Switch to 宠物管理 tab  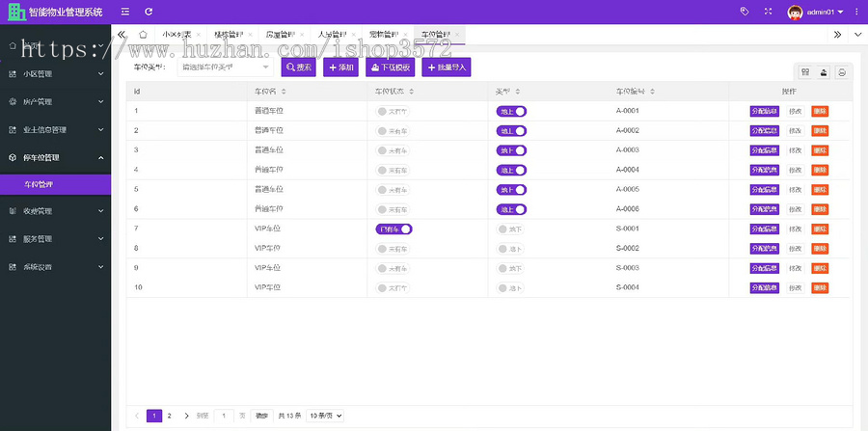[x=384, y=35]
